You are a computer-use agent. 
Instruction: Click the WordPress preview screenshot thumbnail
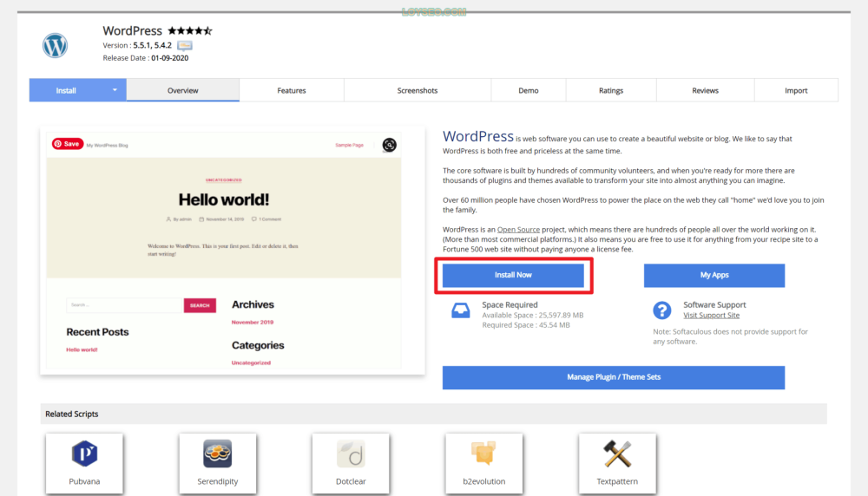(x=233, y=251)
